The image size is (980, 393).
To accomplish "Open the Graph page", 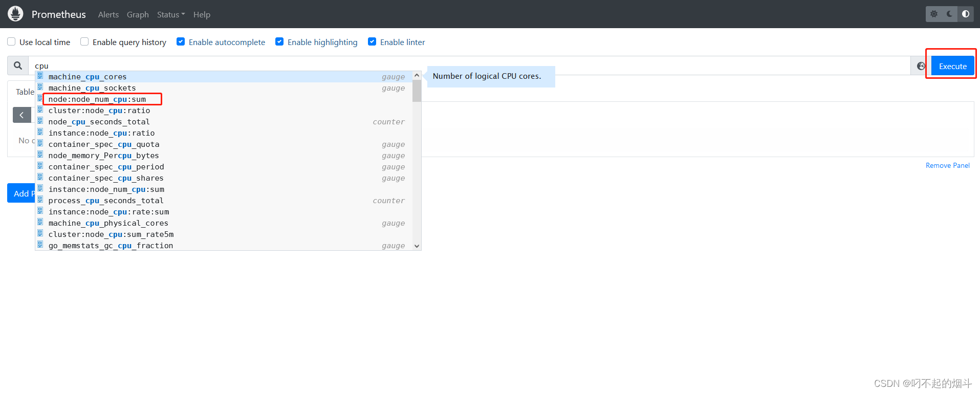I will pos(138,14).
